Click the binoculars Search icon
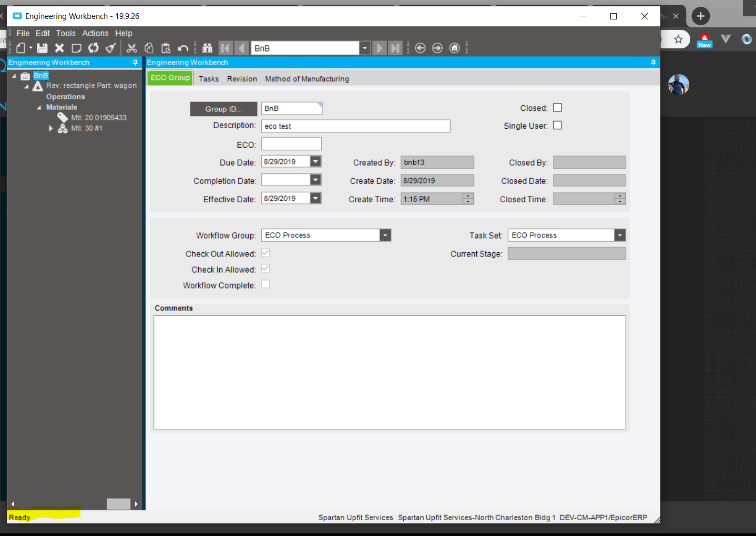Viewport: 756px width, 536px height. 207,48
